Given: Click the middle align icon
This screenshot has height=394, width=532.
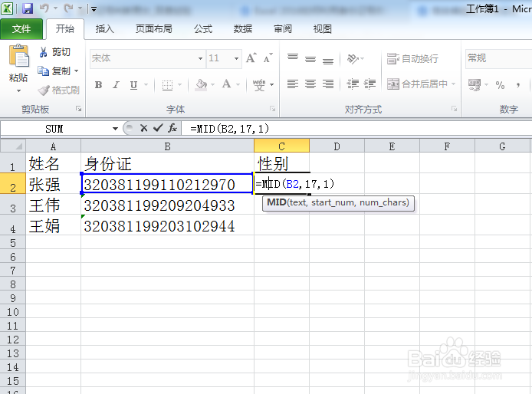Looking at the screenshot, I should click(x=310, y=59).
